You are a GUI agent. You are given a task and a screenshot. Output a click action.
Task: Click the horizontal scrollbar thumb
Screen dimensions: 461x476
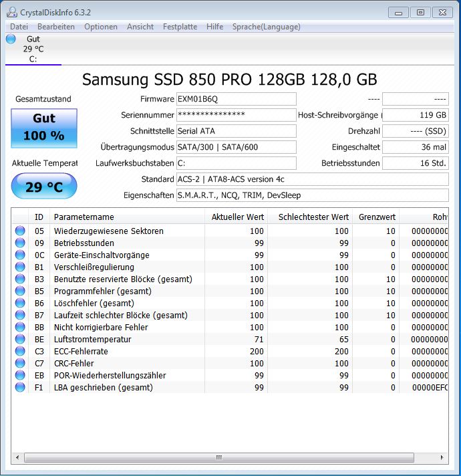(219, 457)
